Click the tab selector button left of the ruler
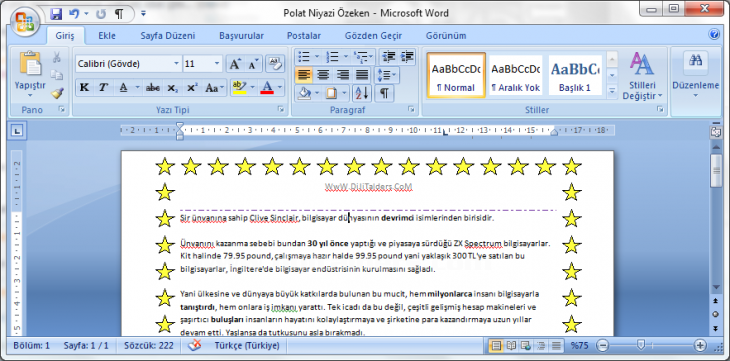Image resolution: width=730 pixels, height=361 pixels. pos(17,132)
